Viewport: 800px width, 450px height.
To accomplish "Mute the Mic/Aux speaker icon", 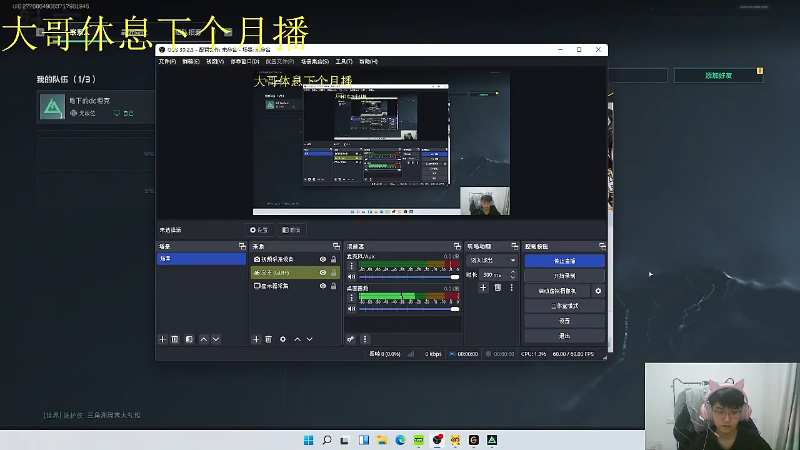I will pyautogui.click(x=351, y=277).
